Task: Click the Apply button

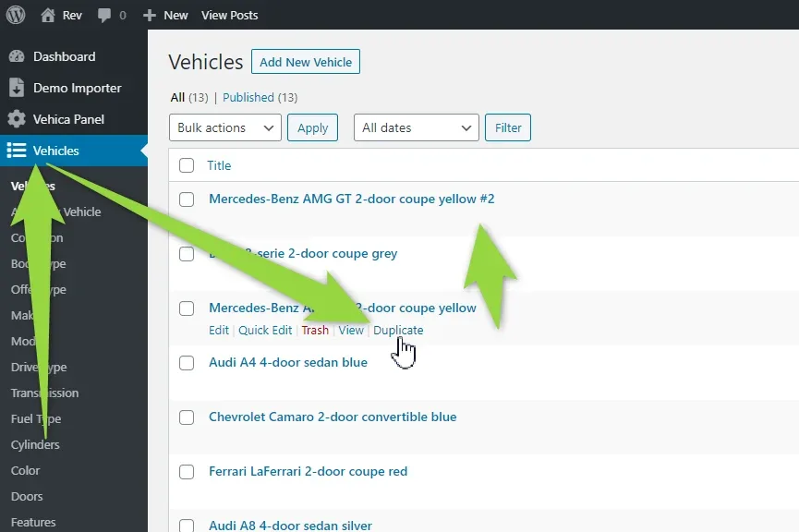Action: (x=312, y=127)
